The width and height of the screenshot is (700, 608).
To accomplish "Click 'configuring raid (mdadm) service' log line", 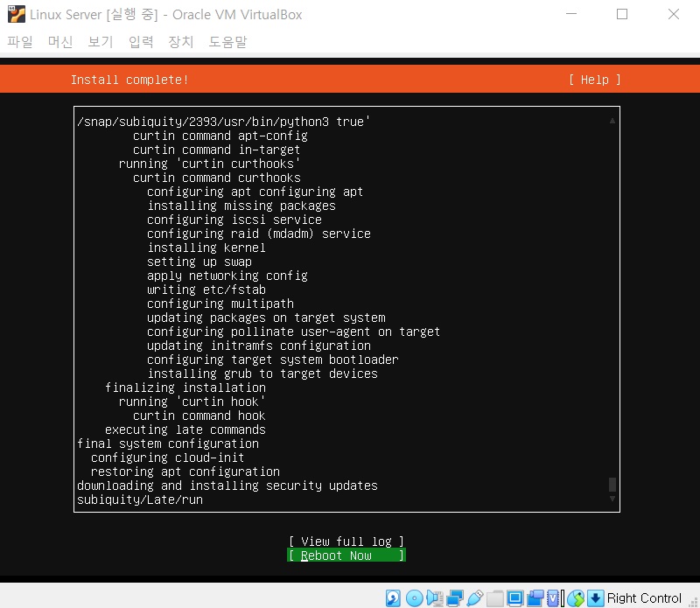I will [x=259, y=234].
